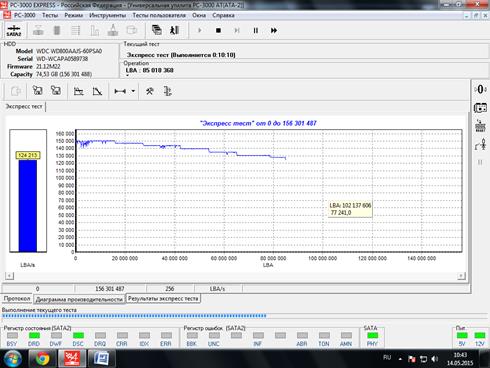This screenshot has width=490, height=368.
Task: Open the Справка menu
Action: (223, 15)
